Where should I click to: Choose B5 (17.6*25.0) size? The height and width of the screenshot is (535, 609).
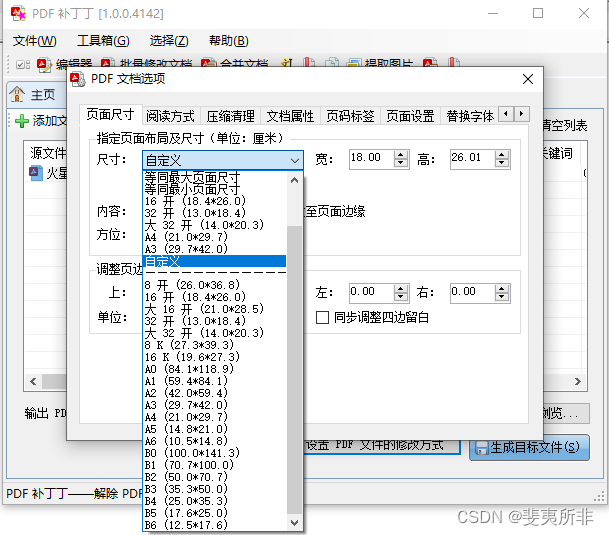pos(215,513)
